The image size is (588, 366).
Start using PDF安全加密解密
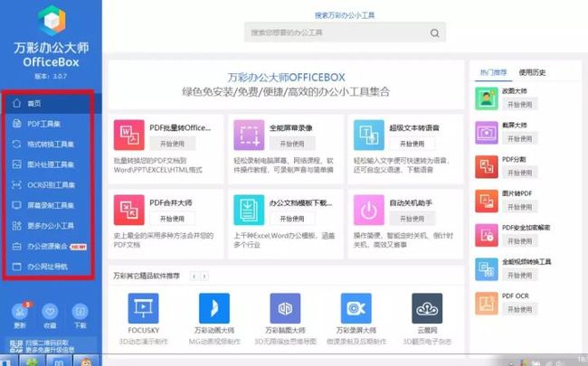tap(520, 241)
